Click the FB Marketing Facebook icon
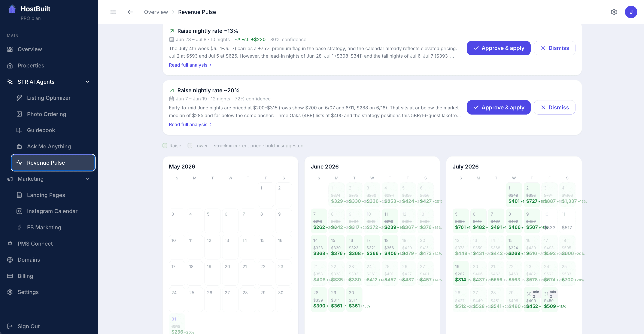This screenshot has height=334, width=644. 19,228
